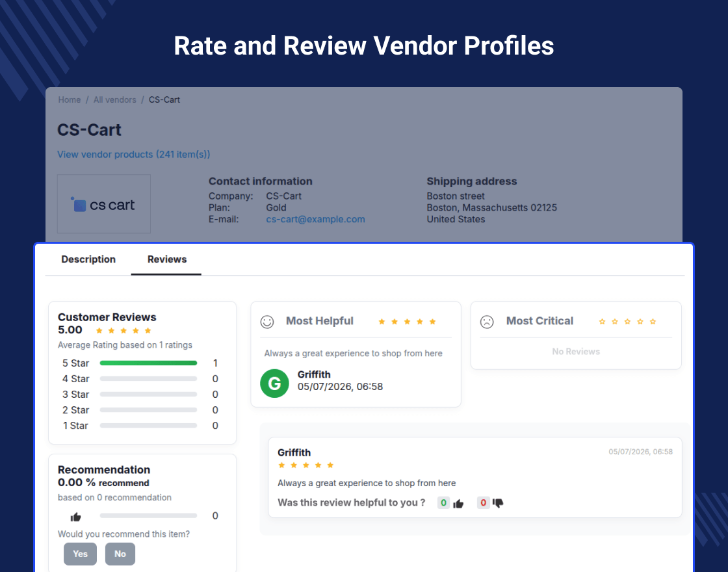728x572 pixels.
Task: Click Contact information heading
Action: click(261, 181)
